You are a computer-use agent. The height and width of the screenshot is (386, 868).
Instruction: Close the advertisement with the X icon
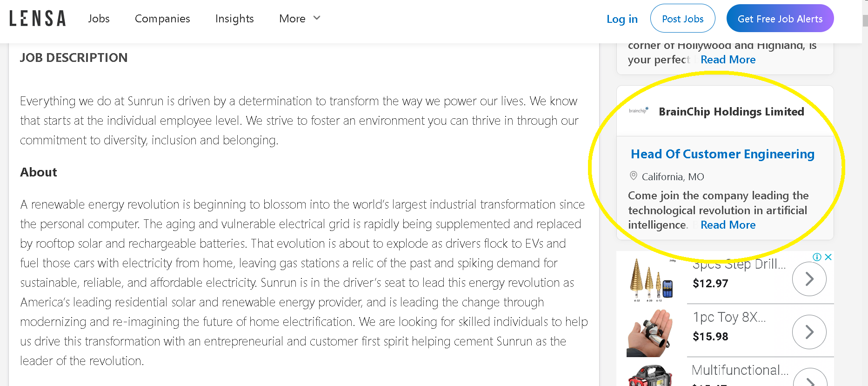point(828,257)
